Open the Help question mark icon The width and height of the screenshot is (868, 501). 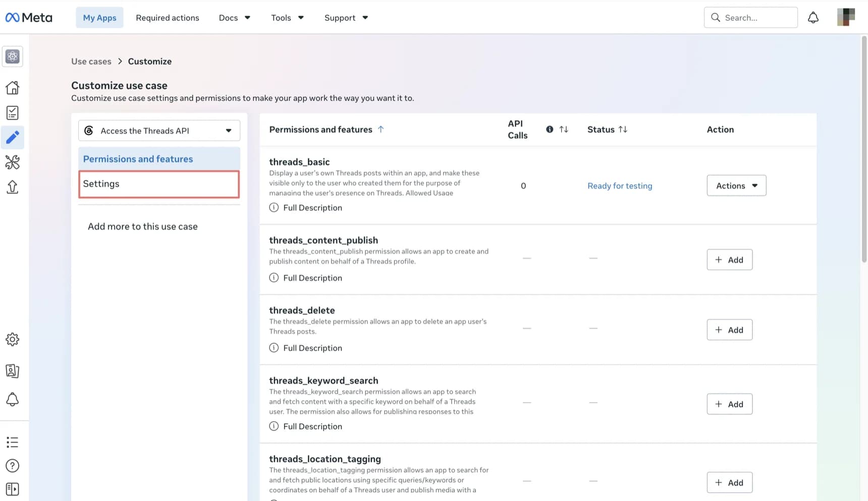tap(13, 466)
